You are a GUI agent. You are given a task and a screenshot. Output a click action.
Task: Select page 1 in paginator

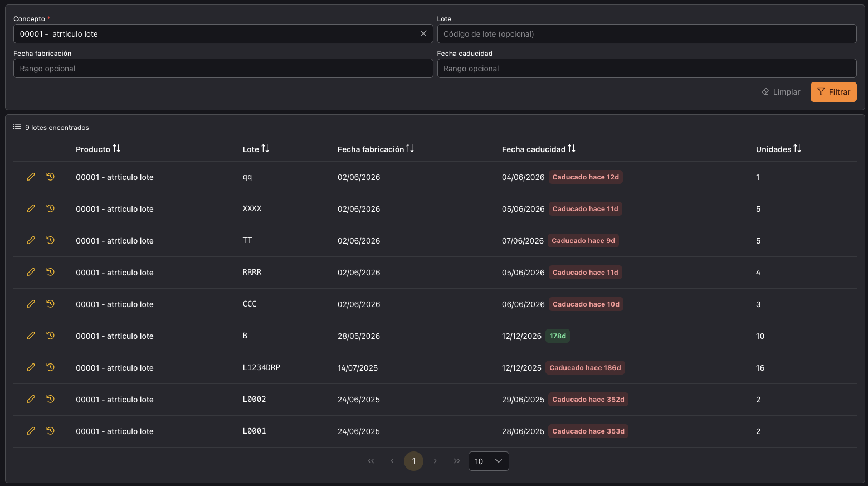pos(413,461)
